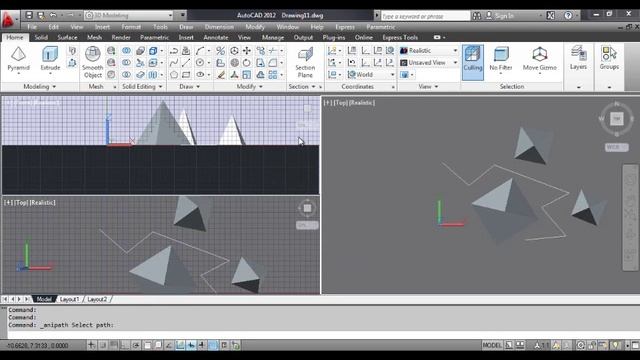The width and height of the screenshot is (640, 360).
Task: Expand the Draw panel title
Action: coord(190,87)
